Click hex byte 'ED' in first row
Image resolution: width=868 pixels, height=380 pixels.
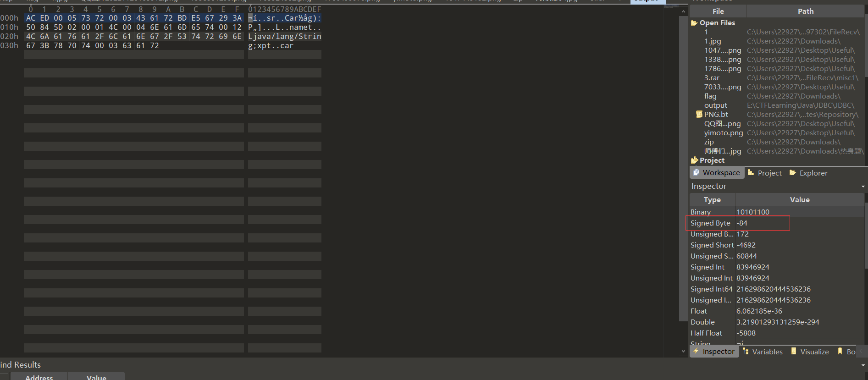[44, 18]
